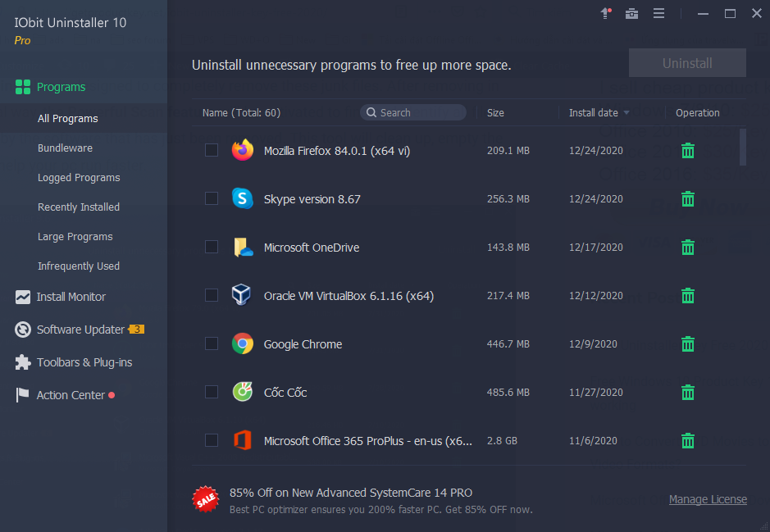Screen dimensions: 770x532
Task: Tick the checkbox for Oracle VM VirtualBox
Action: (211, 295)
